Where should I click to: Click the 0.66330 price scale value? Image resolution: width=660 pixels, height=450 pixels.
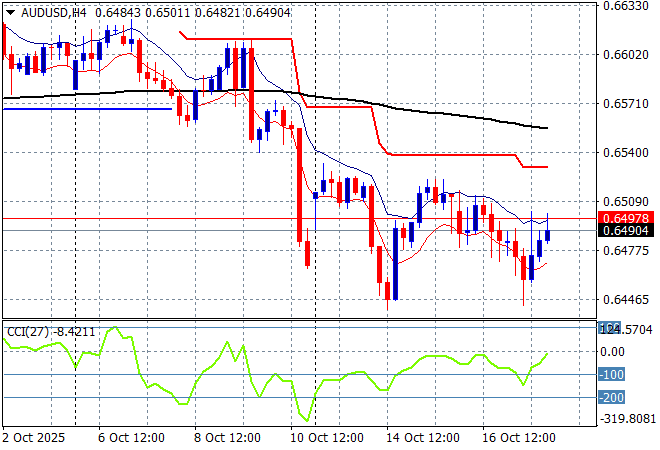click(x=626, y=6)
